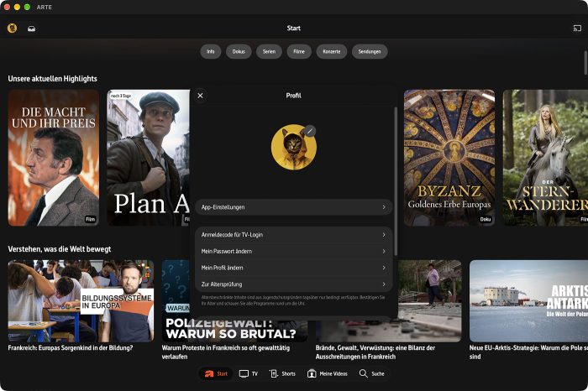Click chevron next to Anmeldecode für TV-Login
The height and width of the screenshot is (391, 588).
pos(384,235)
